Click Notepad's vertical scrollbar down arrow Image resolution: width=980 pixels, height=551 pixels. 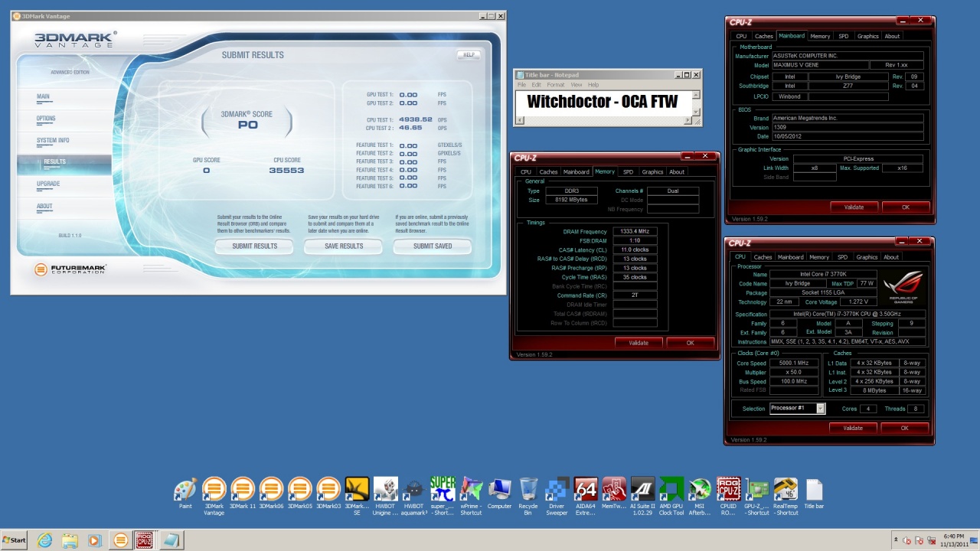[696, 112]
